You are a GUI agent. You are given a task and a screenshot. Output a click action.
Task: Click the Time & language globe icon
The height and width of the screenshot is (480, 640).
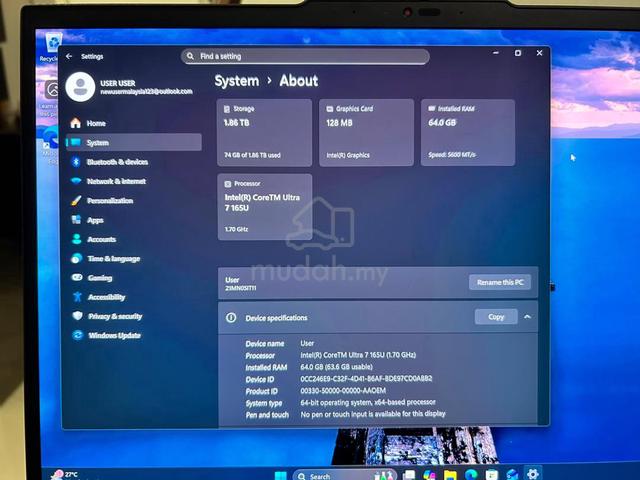[x=76, y=258]
